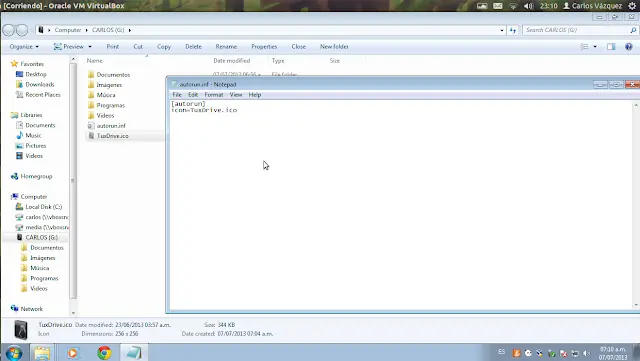This screenshot has height=361, width=640.
Task: Expand breadcrumb arrow after CARLOS (G:)
Action: [x=130, y=30]
